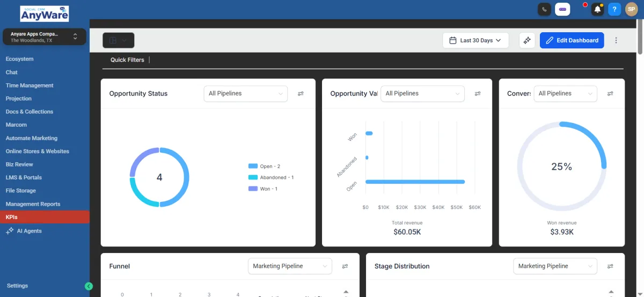This screenshot has width=644, height=297.
Task: Open Funnel Marketing Pipeline dropdown
Action: coord(290,266)
